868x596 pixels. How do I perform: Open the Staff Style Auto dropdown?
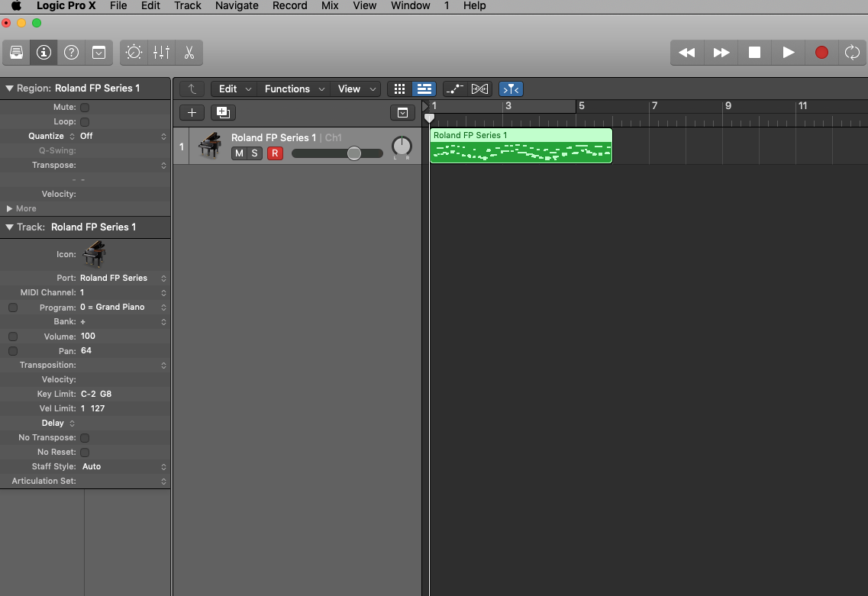[x=124, y=466]
